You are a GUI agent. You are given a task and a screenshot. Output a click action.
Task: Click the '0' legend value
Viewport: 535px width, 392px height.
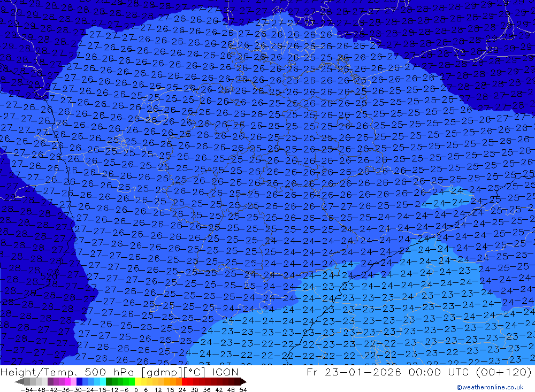pyautogui.click(x=136, y=390)
